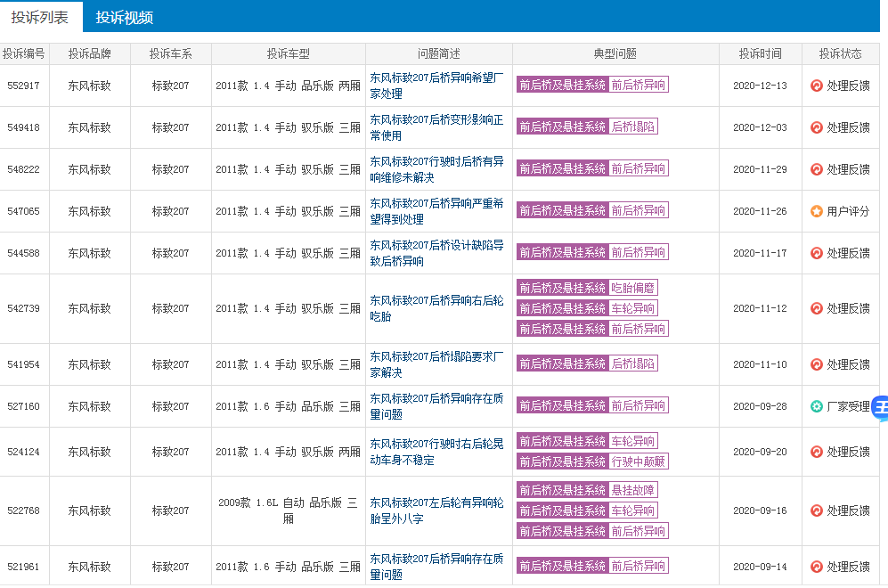This screenshot has height=588, width=888.
Task: Click the 吃胎偏磨 tag in row 542739
Action: (x=633, y=288)
